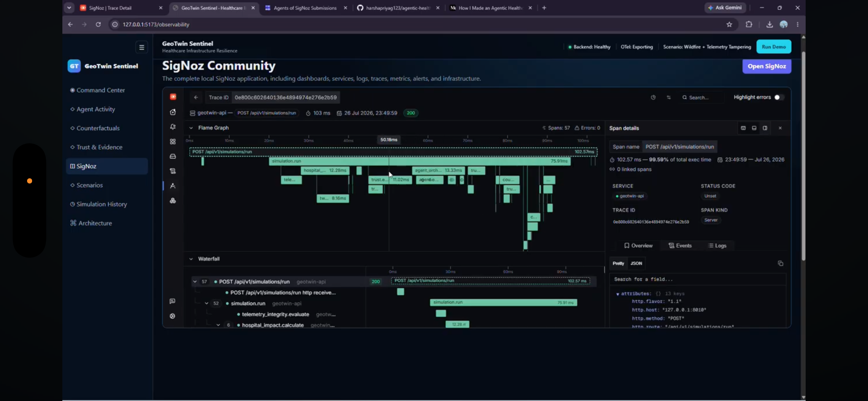The height and width of the screenshot is (401, 868).
Task: Open Trust & Evidence in the sidebar
Action: [x=107, y=147]
